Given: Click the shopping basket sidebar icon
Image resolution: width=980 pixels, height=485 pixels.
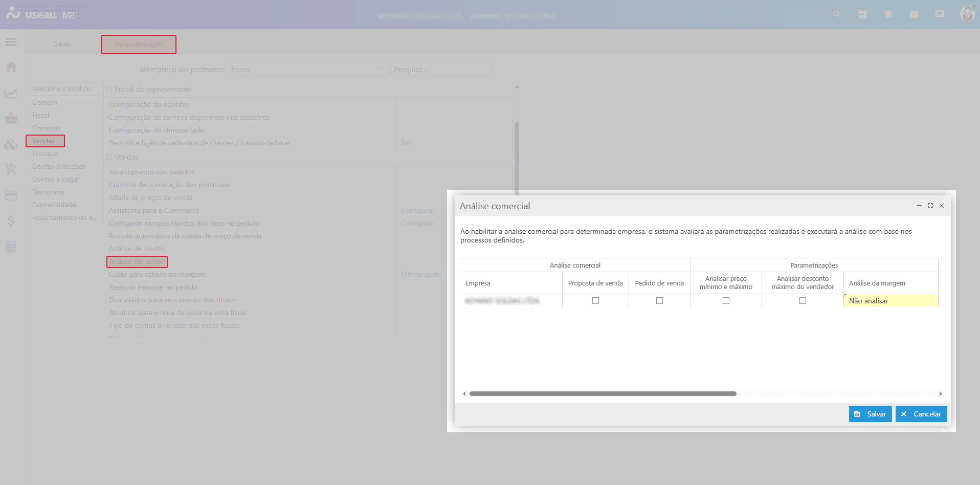Looking at the screenshot, I should click(x=11, y=119).
